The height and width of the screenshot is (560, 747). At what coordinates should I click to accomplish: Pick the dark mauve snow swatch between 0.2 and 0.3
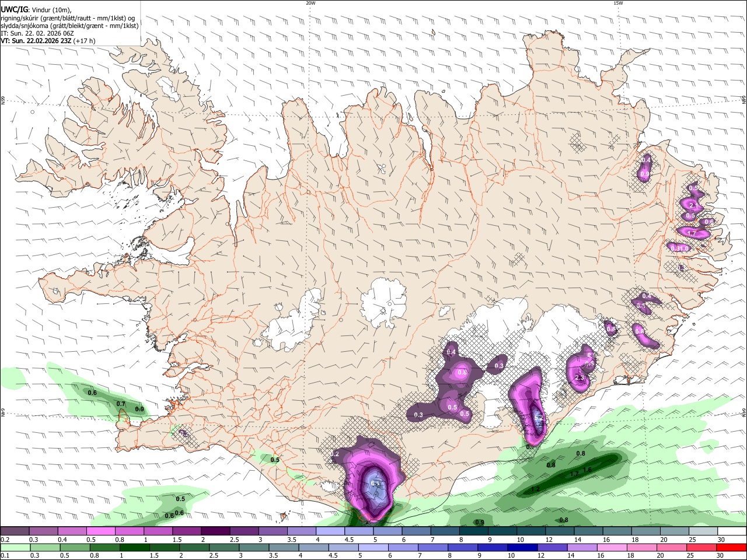pyautogui.click(x=15, y=531)
